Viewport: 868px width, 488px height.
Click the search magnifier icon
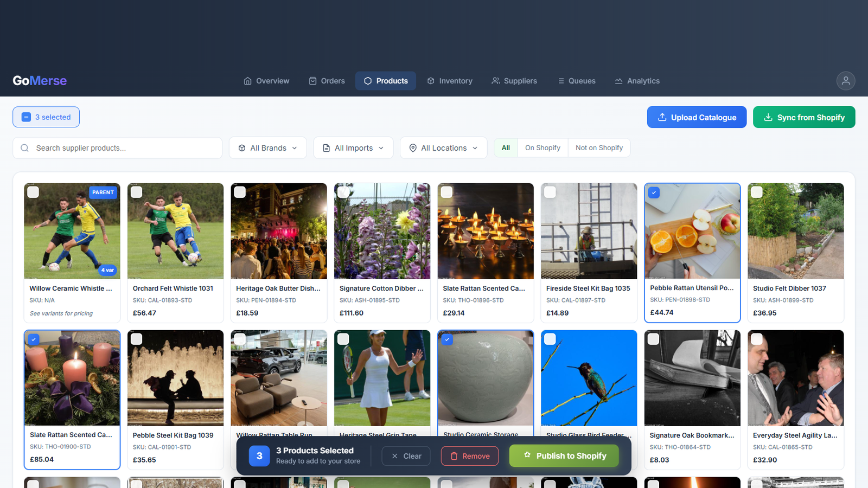coord(24,148)
